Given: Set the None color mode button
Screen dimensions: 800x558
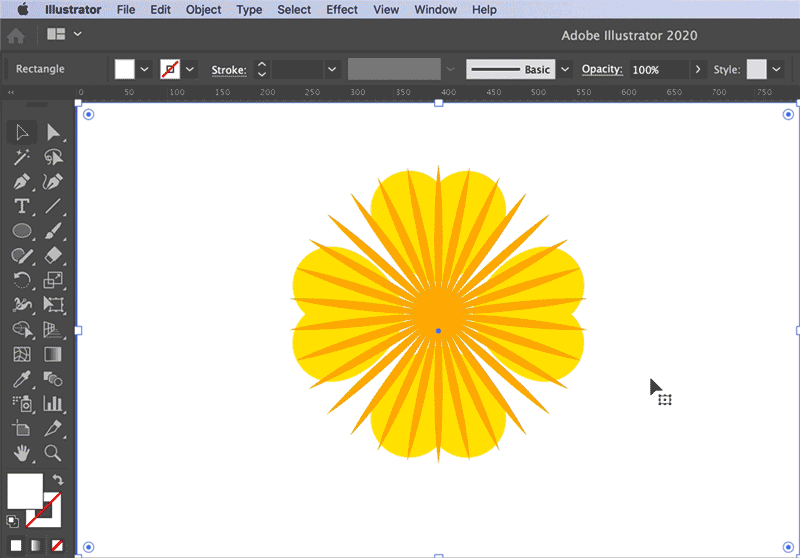Looking at the screenshot, I should click(x=57, y=545).
